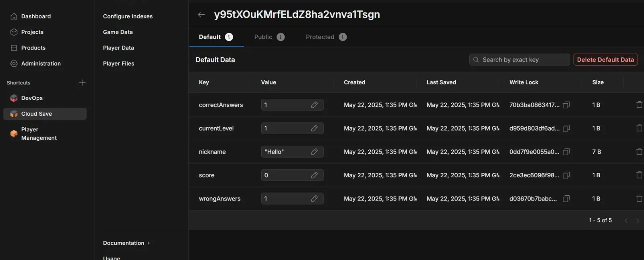Switch to the Protected tab
The height and width of the screenshot is (260, 644).
click(320, 37)
